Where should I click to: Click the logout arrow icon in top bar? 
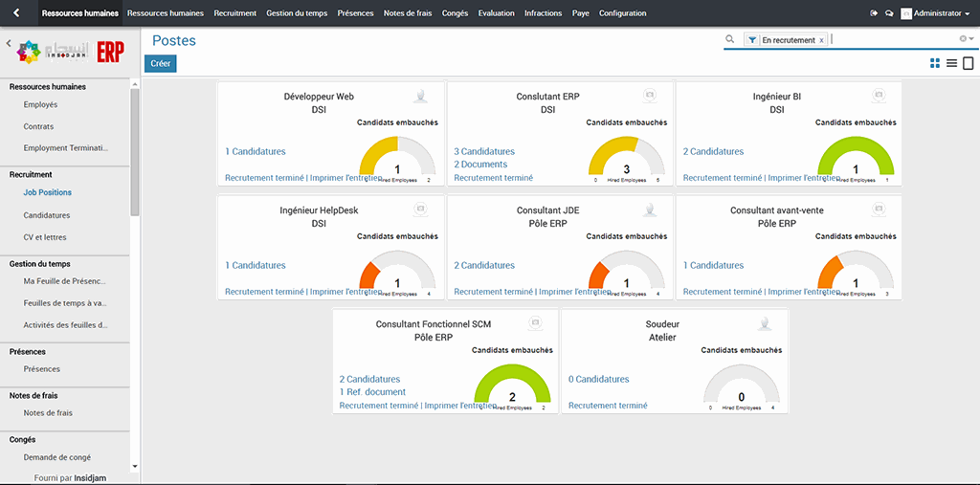click(874, 13)
